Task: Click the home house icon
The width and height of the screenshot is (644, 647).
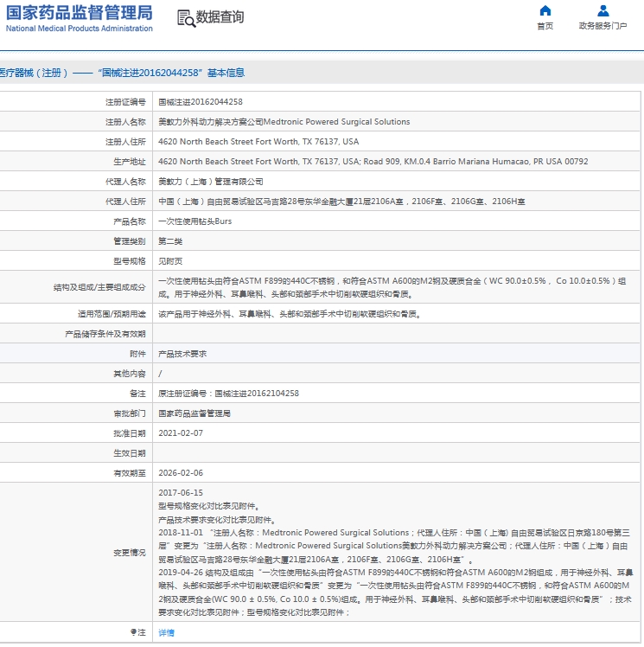Action: pyautogui.click(x=545, y=10)
